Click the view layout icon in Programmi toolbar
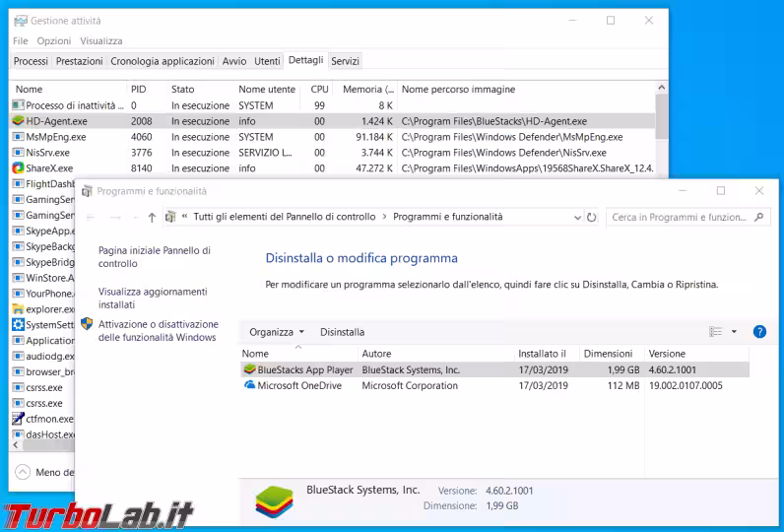The height and width of the screenshot is (532, 784). pos(715,331)
